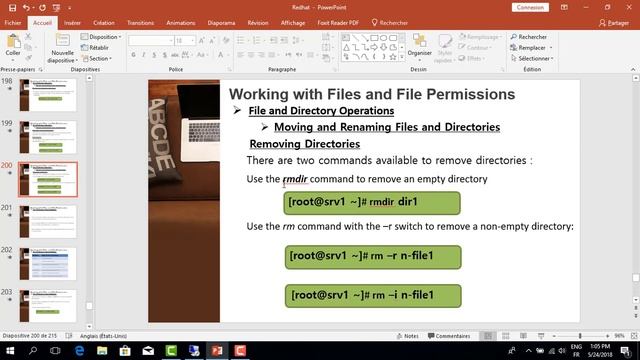Open the Section dropdown
The image size is (640, 360).
click(96, 58)
